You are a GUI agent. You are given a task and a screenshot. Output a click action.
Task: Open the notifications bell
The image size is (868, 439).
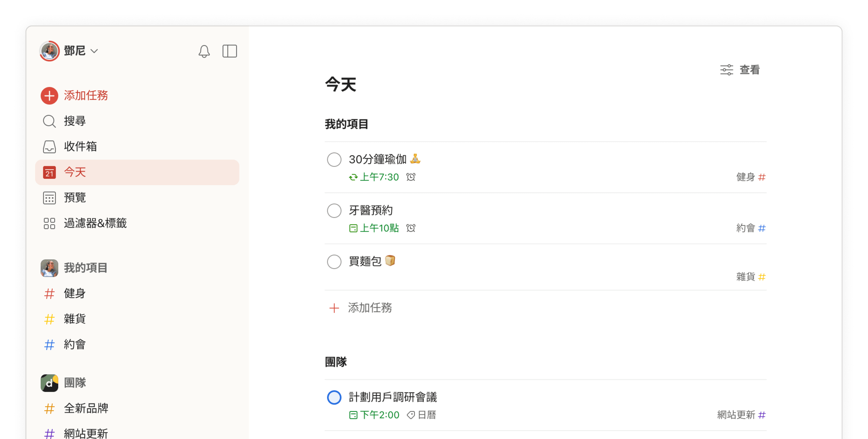coord(204,51)
